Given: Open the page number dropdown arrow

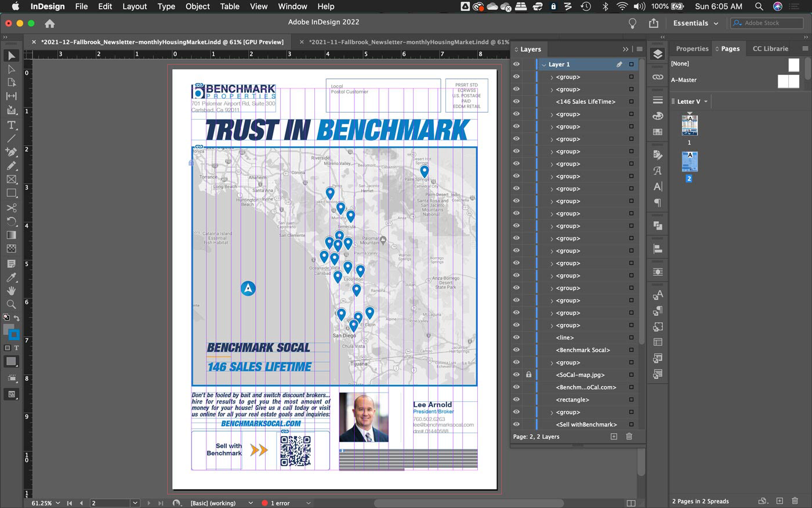Looking at the screenshot, I should [x=135, y=503].
